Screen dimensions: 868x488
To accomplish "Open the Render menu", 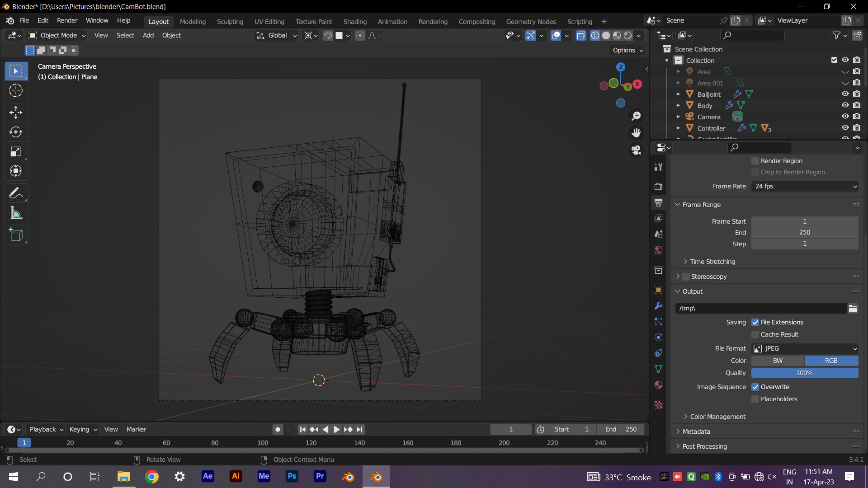I will tap(67, 21).
